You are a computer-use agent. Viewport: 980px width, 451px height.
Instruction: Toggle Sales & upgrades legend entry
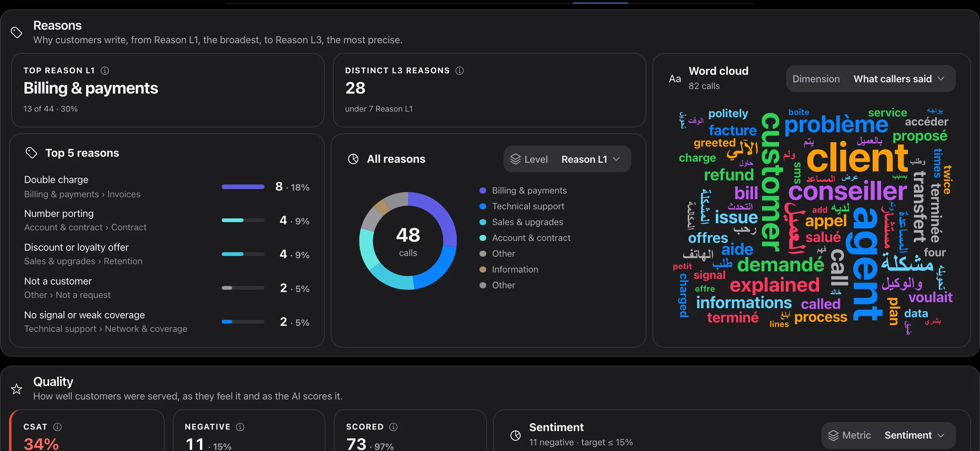pos(521,222)
